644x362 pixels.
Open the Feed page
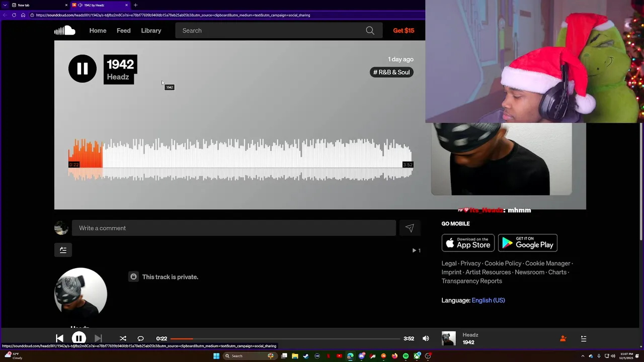pos(124,31)
